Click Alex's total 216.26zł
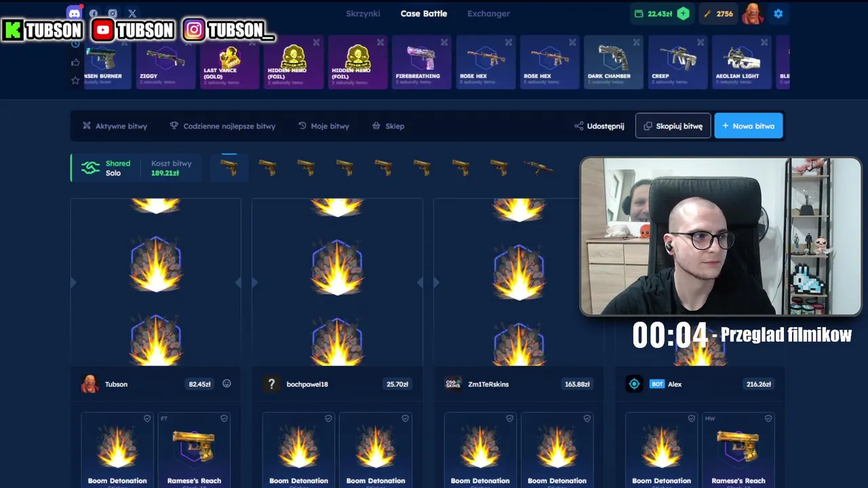 click(x=758, y=384)
